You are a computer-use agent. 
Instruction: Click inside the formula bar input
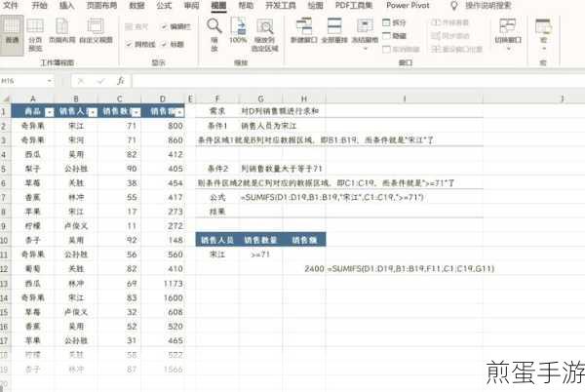pyautogui.click(x=358, y=81)
